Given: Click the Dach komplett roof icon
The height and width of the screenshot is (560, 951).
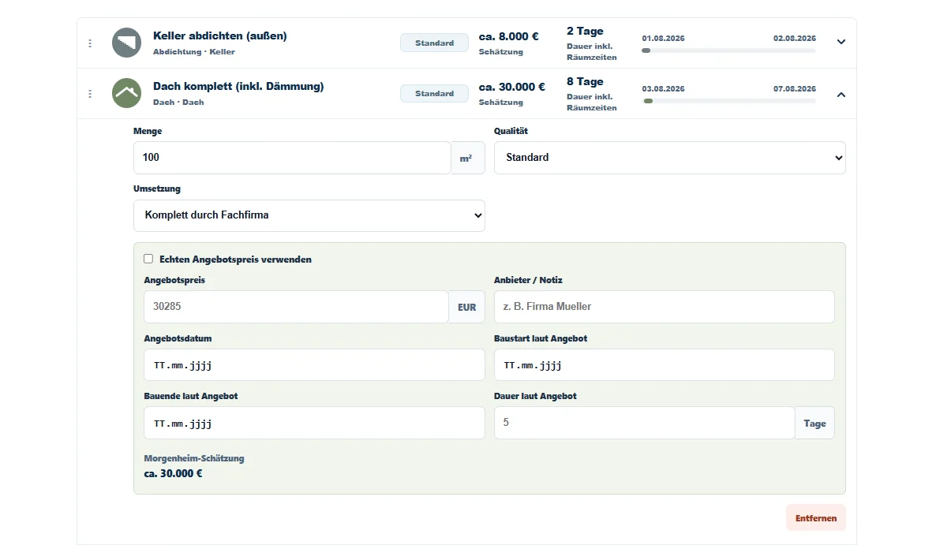Looking at the screenshot, I should pos(126,93).
